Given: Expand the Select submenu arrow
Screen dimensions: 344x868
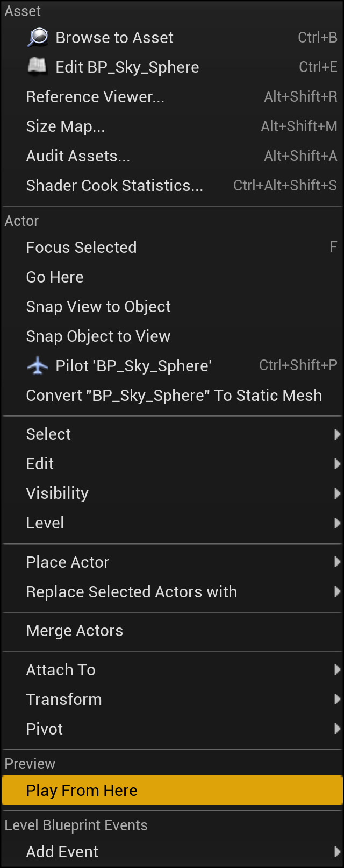Looking at the screenshot, I should click(337, 434).
